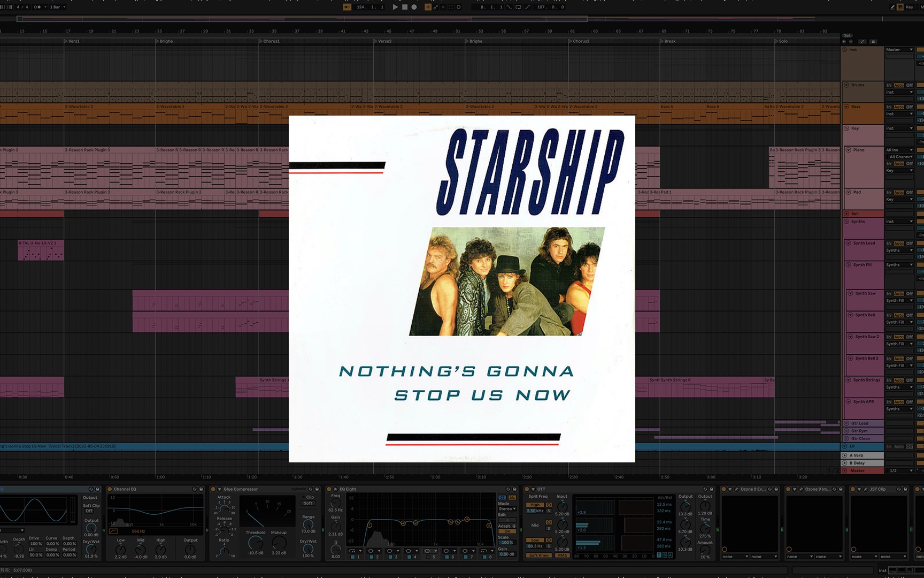The image size is (924, 578).
Task: Set Drums track monitor to In
Action: [x=889, y=85]
